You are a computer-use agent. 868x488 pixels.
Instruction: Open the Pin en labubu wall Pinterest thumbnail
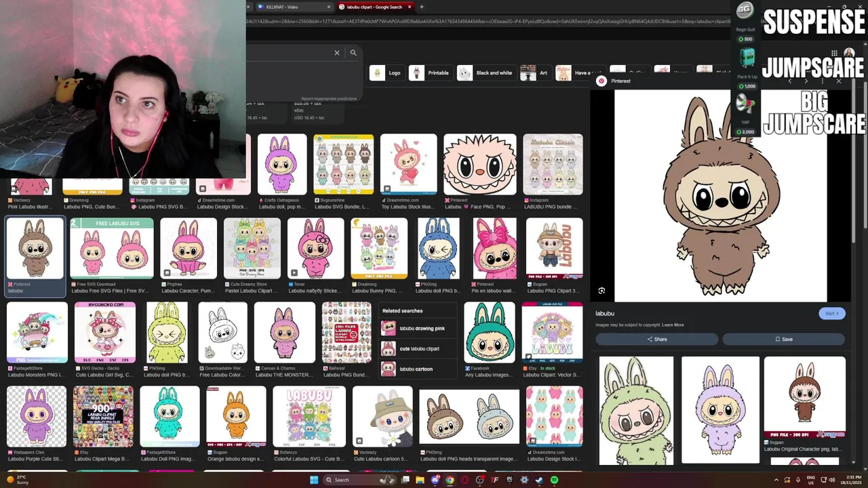[494, 249]
